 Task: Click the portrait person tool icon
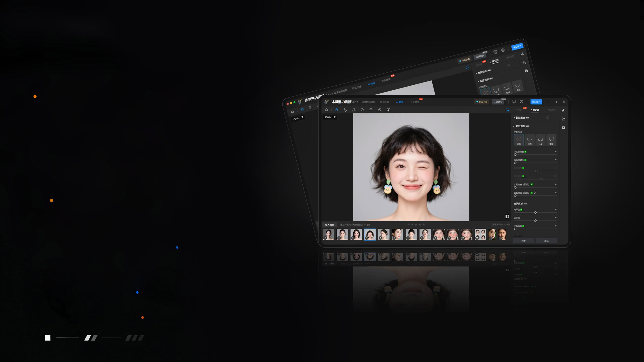click(x=354, y=110)
